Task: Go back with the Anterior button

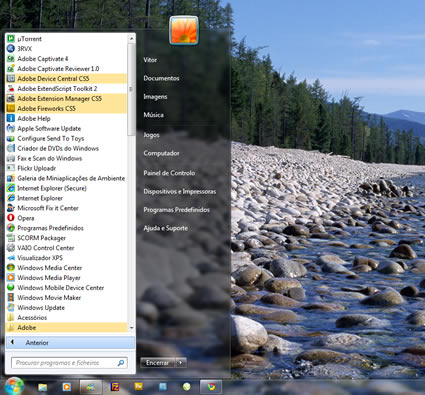Action: click(70, 342)
